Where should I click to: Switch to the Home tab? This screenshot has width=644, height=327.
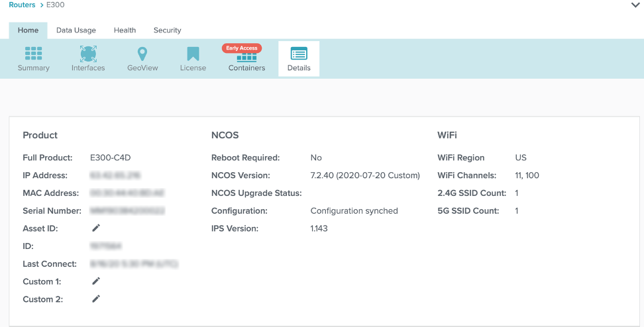[28, 30]
